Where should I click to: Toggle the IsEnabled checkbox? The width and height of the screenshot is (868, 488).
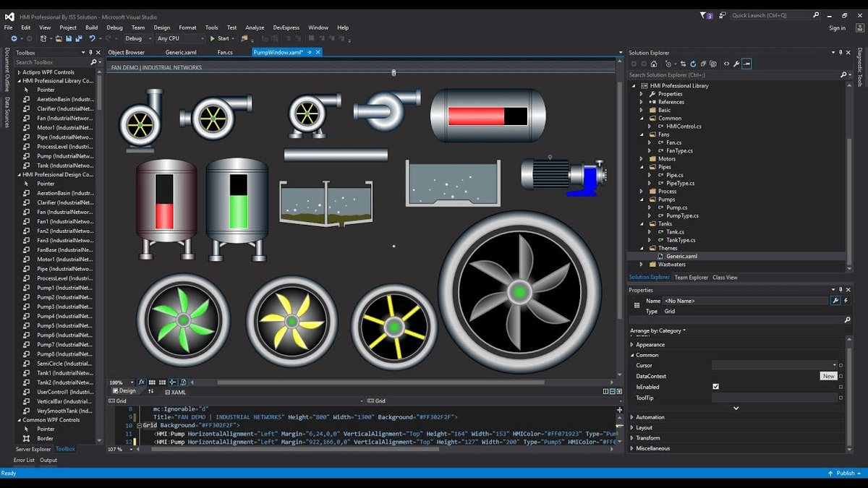pyautogui.click(x=715, y=387)
